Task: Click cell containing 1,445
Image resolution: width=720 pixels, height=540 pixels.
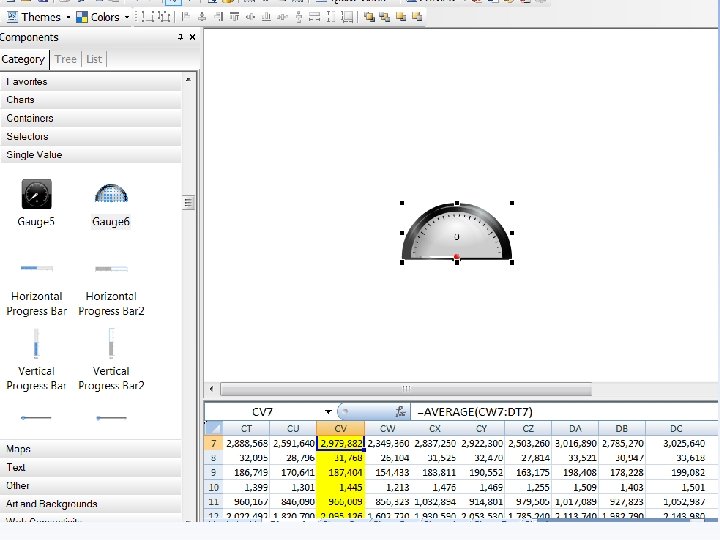Action: pyautogui.click(x=341, y=487)
